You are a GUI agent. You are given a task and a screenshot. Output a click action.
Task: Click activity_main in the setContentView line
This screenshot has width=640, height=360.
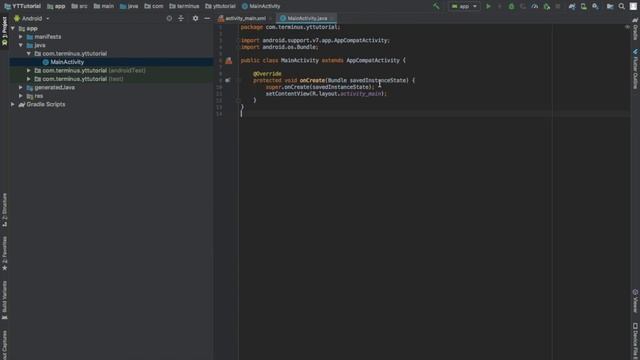pos(361,94)
